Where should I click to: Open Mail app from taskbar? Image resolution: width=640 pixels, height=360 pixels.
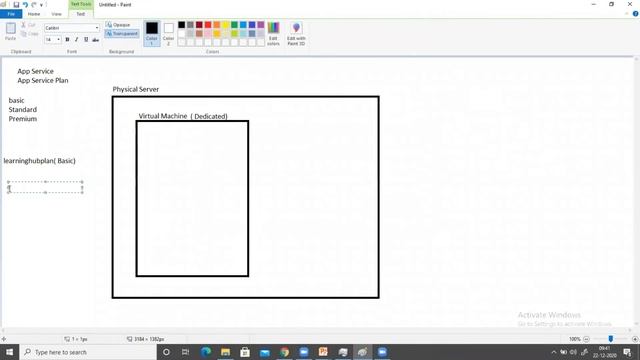pyautogui.click(x=264, y=352)
